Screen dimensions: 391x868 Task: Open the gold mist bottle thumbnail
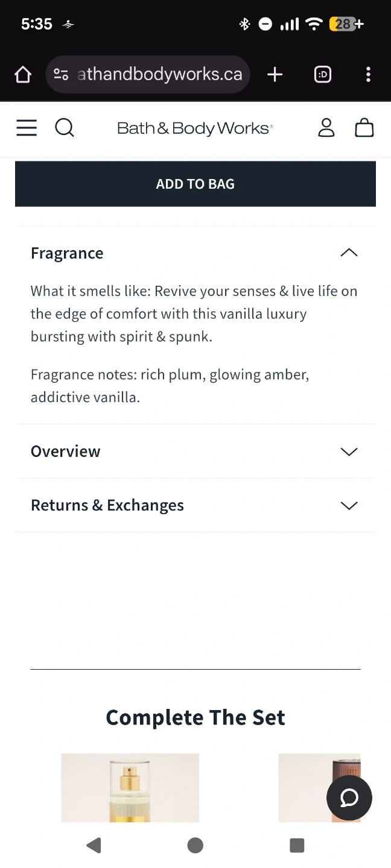tap(130, 787)
